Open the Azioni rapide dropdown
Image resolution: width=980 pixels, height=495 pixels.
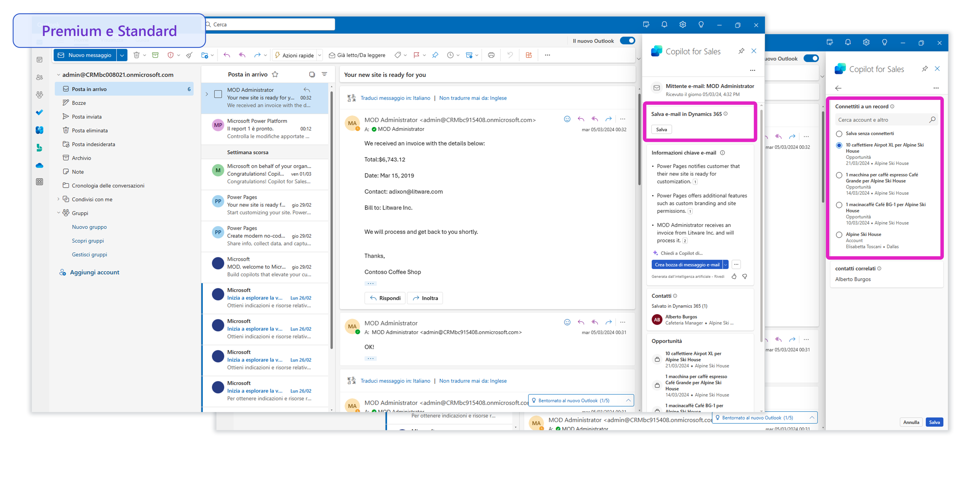tap(319, 55)
